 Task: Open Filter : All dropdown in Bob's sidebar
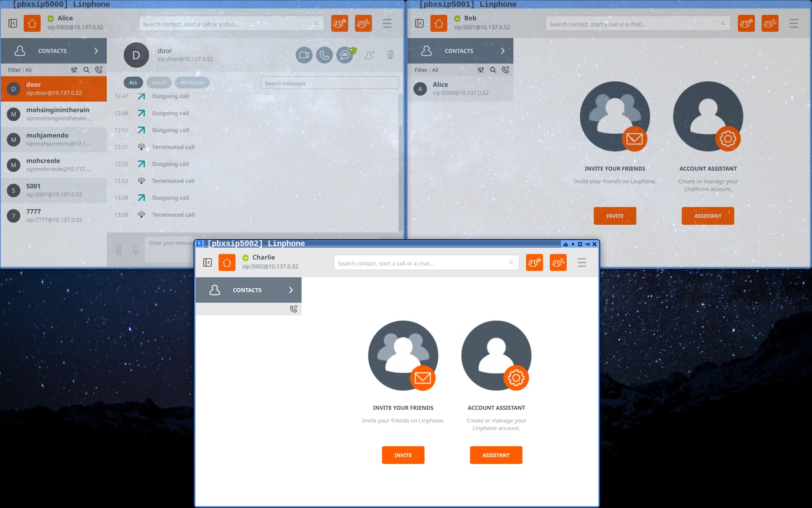click(x=427, y=70)
